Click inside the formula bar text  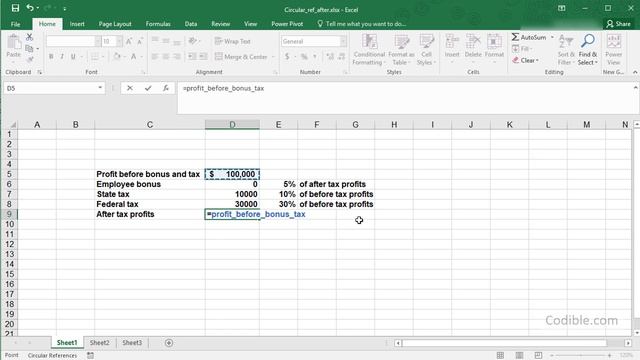pos(223,88)
